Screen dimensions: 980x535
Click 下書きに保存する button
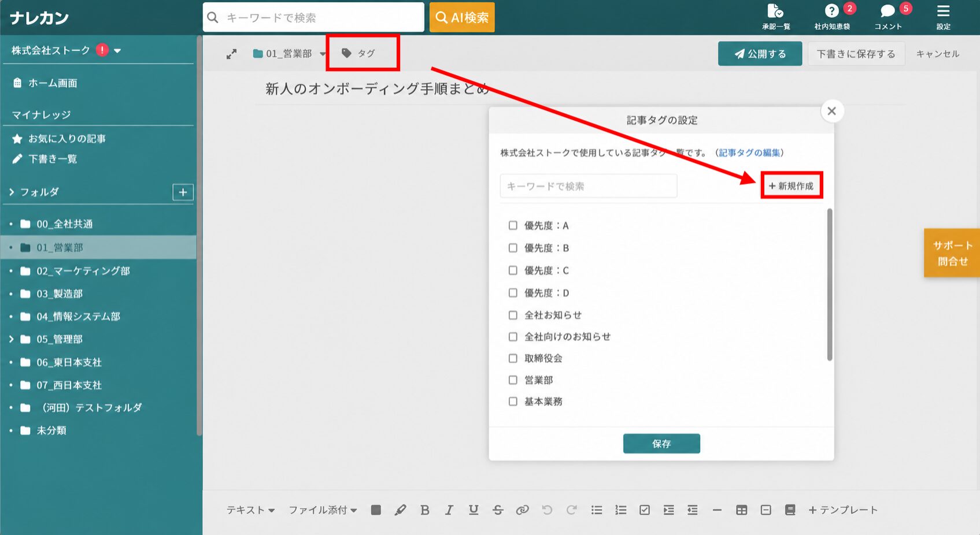point(856,54)
